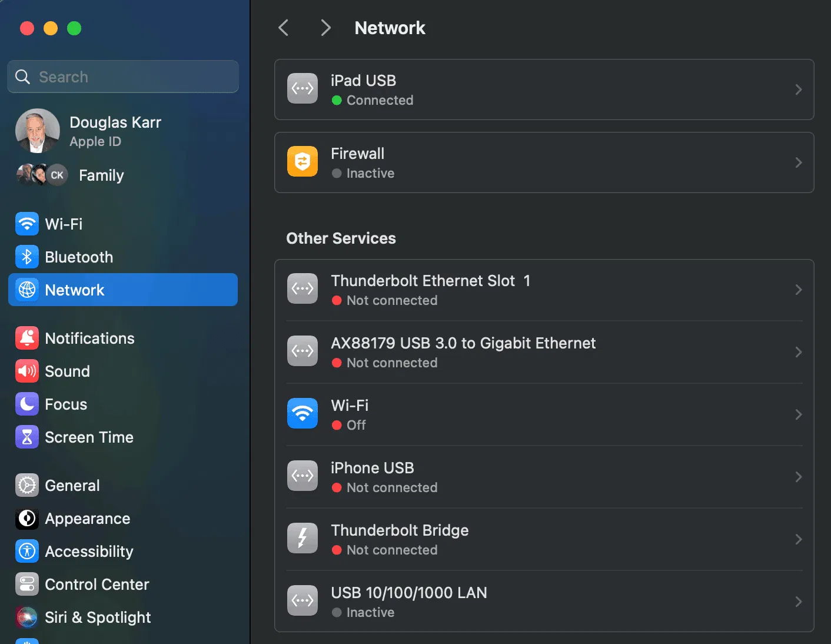Open the Accessibility icon in sidebar
The width and height of the screenshot is (831, 644).
pos(27,552)
